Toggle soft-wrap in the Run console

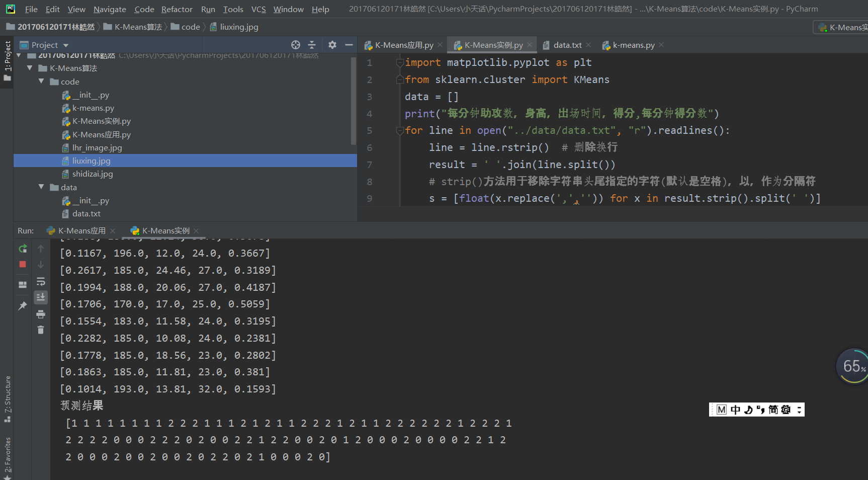pyautogui.click(x=41, y=281)
